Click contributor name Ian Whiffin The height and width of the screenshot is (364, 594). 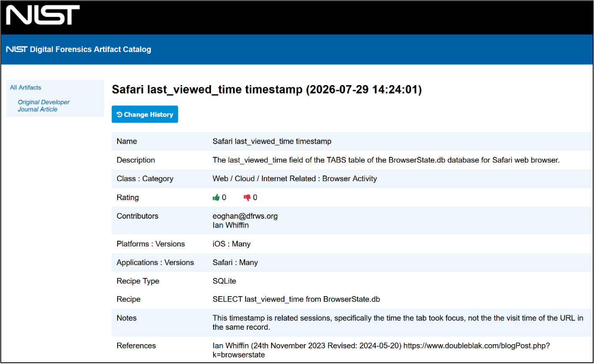[x=231, y=225]
